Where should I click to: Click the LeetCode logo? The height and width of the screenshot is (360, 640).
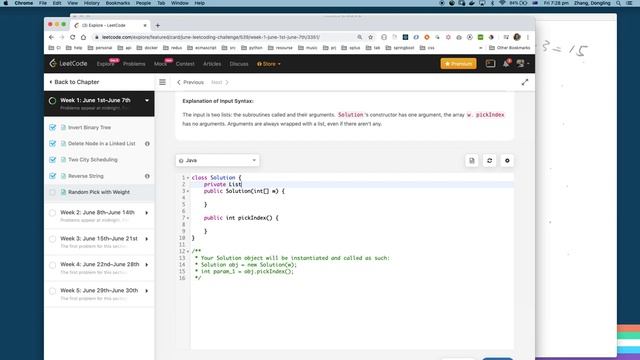pyautogui.click(x=68, y=64)
